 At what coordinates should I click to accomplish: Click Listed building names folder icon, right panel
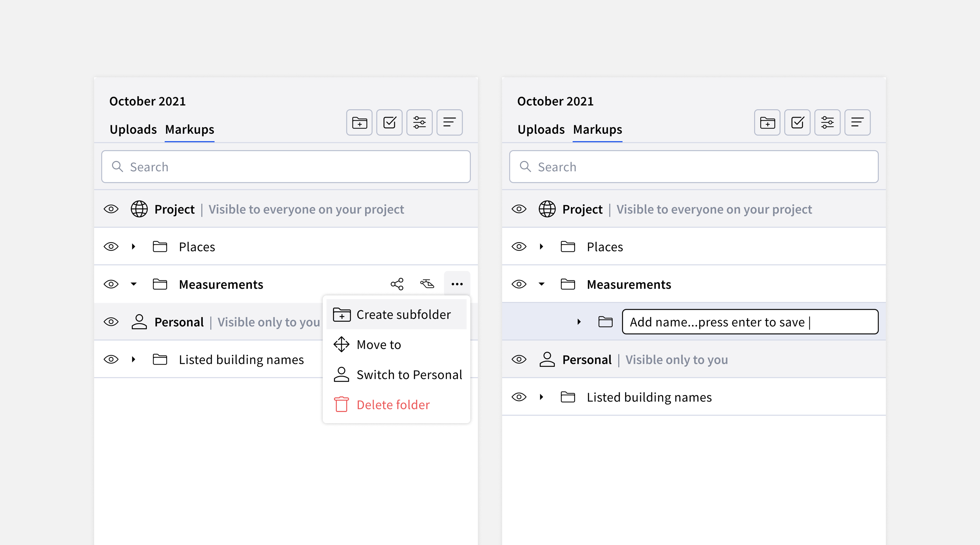568,397
